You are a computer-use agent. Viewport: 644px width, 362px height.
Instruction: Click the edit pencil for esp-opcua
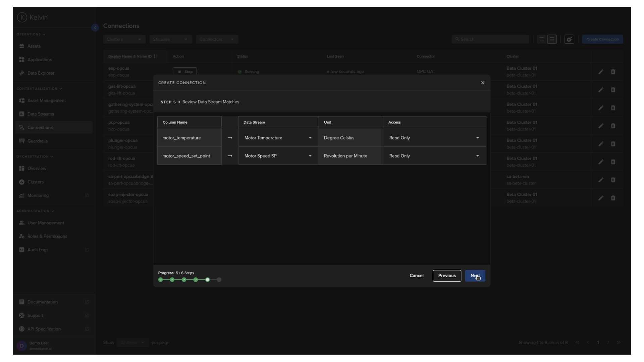coord(601,72)
